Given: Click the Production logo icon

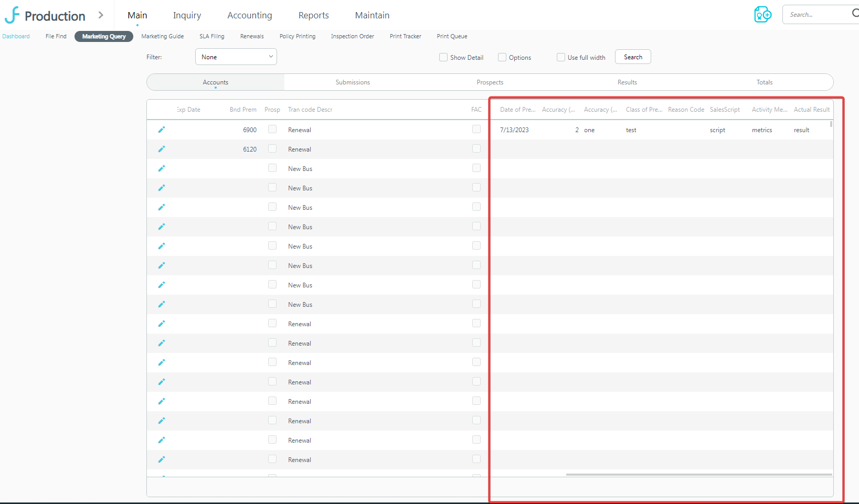Looking at the screenshot, I should (x=12, y=15).
